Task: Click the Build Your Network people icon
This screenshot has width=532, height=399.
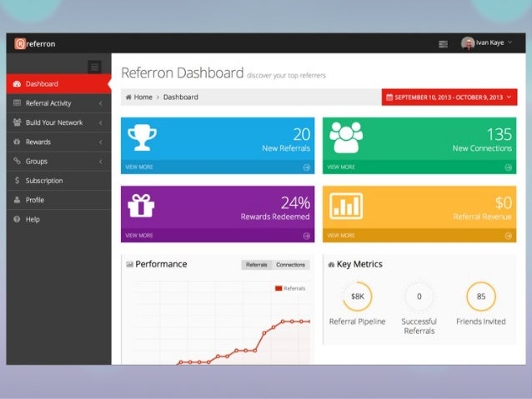Action: [x=17, y=122]
